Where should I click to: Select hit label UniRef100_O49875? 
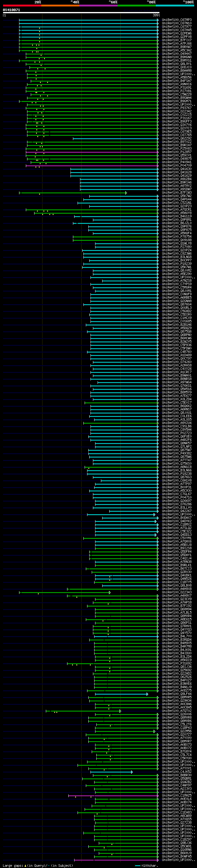[x=177, y=159]
